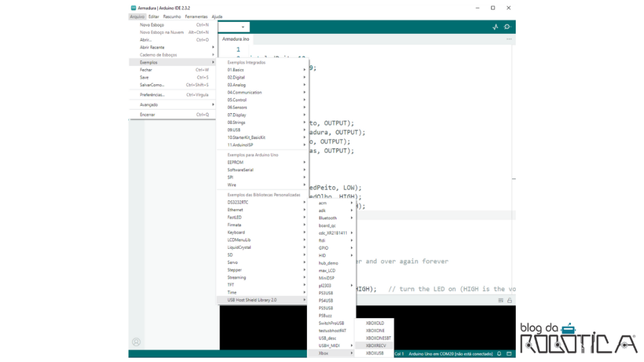Open the Bluetooth examples submenu
The height and width of the screenshot is (362, 644).
[331, 218]
